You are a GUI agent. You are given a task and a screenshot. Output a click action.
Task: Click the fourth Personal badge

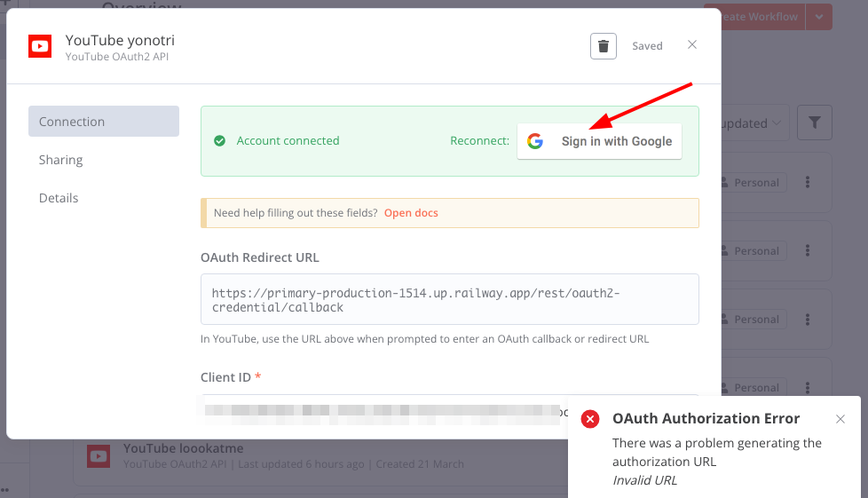tap(754, 387)
